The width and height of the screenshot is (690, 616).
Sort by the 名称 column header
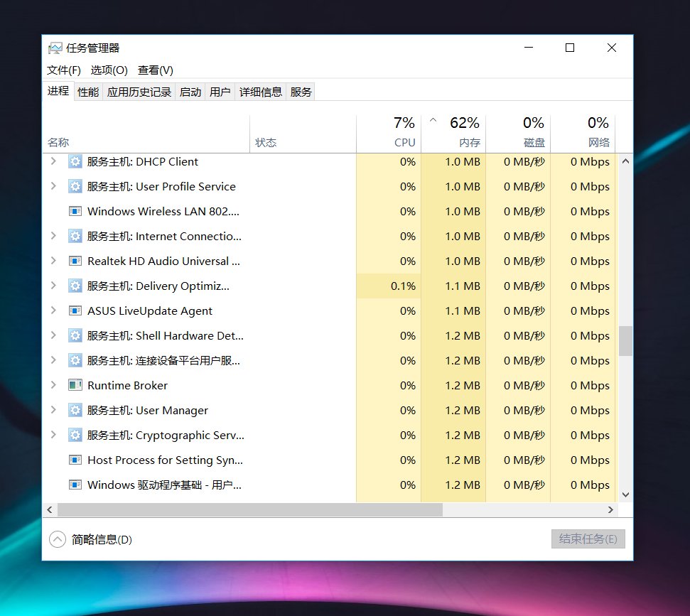146,134
